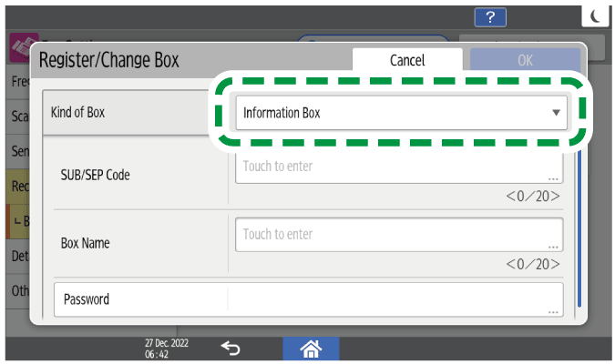Cancel the Register/Change Box dialog
Viewport: 615px width, 364px height.
pyautogui.click(x=407, y=60)
